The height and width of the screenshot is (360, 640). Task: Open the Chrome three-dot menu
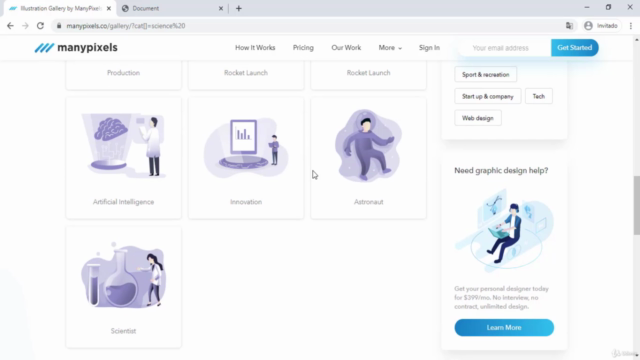631,26
